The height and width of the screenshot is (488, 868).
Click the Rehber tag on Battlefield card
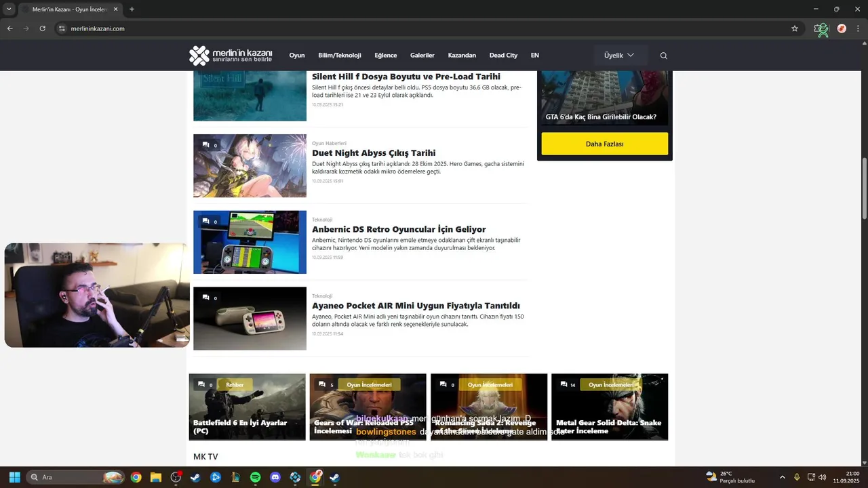pyautogui.click(x=235, y=384)
